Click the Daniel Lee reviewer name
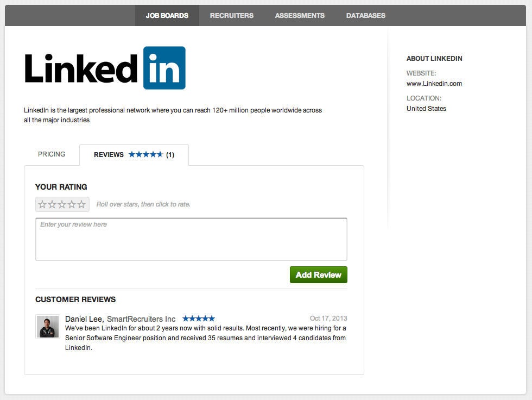This screenshot has height=400, width=532. tap(84, 319)
